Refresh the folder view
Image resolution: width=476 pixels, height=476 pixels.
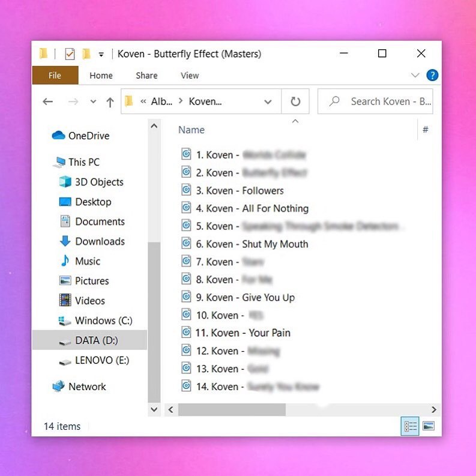[295, 101]
